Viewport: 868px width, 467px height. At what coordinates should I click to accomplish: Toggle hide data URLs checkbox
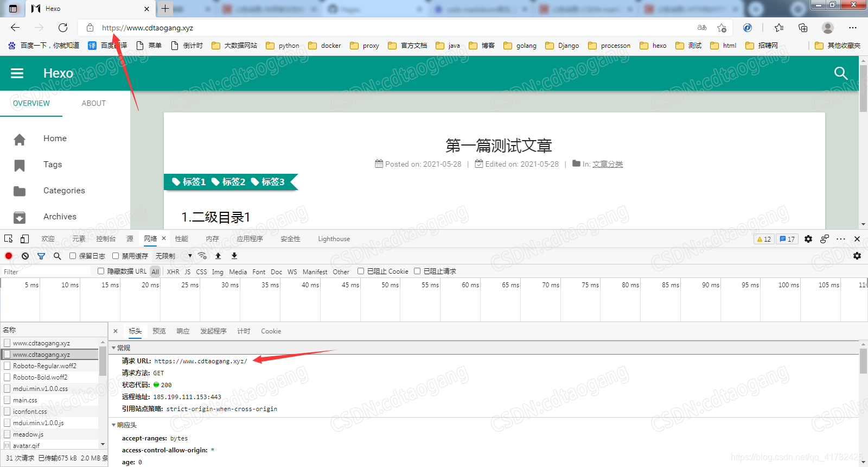coord(101,271)
